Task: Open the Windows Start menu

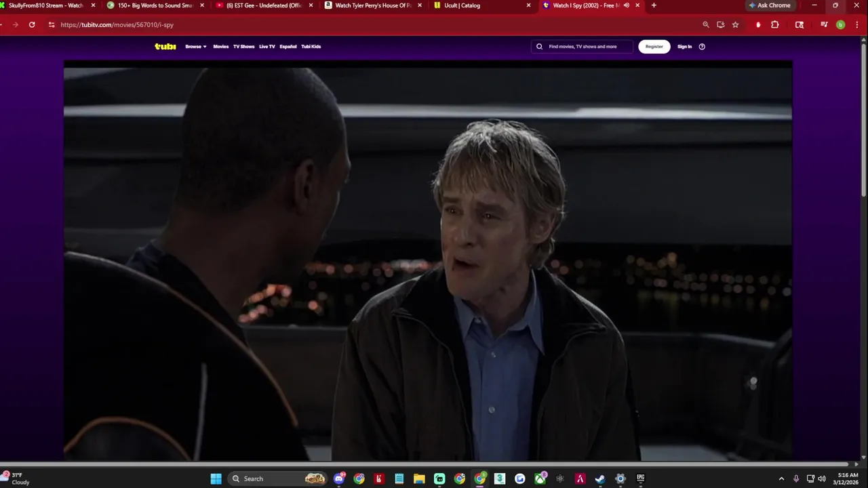Action: (216, 479)
